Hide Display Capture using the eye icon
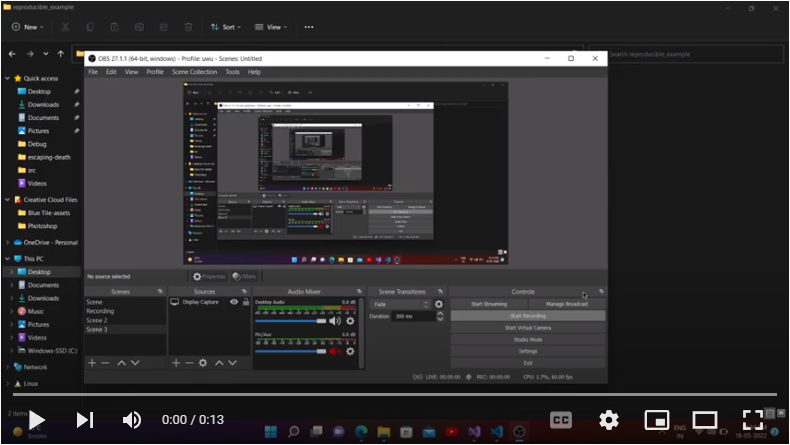 point(234,302)
